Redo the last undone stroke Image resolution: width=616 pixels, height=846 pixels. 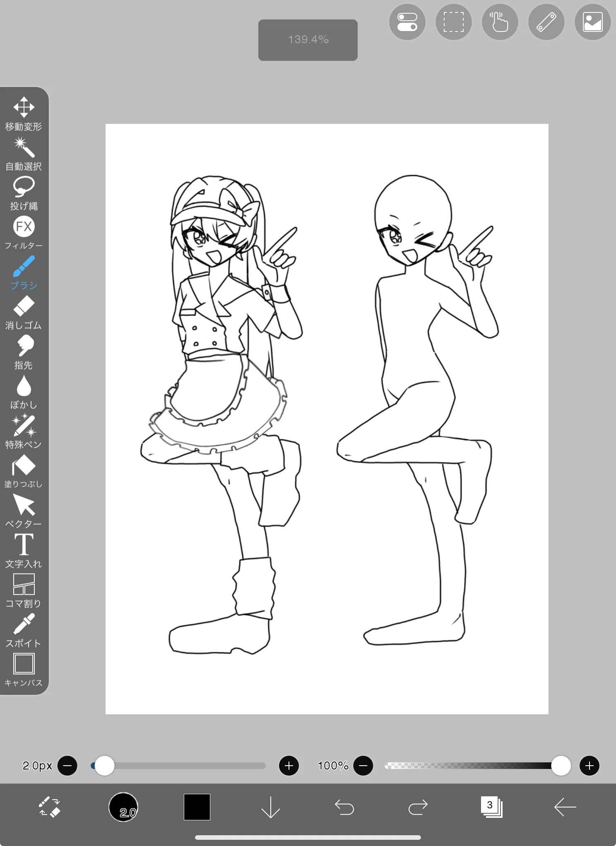point(418,807)
